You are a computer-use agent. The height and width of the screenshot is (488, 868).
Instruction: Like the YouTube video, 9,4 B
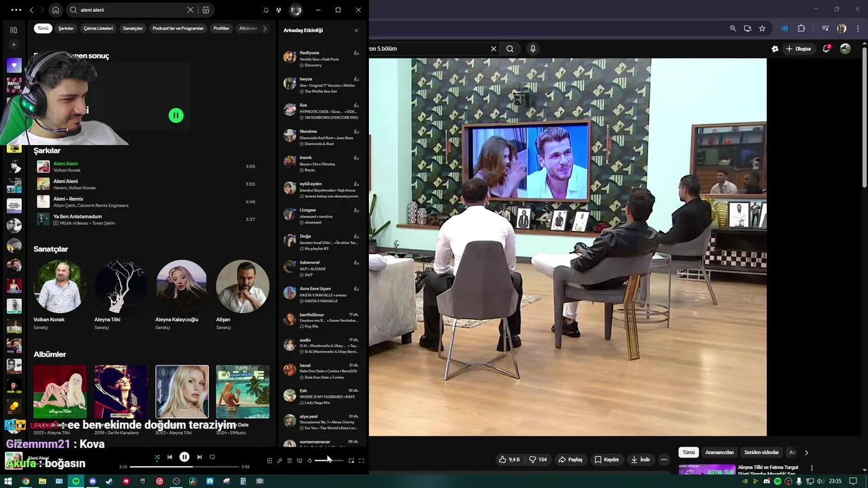tap(509, 460)
